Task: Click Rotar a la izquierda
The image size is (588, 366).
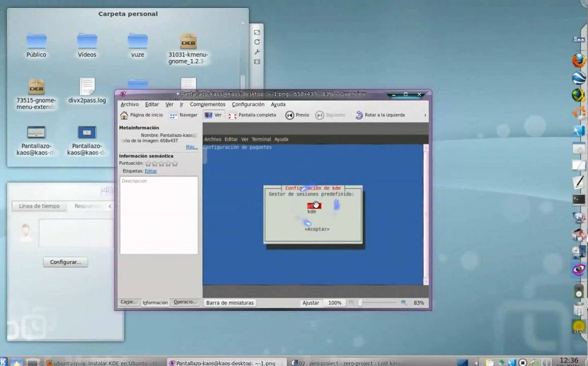Action: pos(380,115)
